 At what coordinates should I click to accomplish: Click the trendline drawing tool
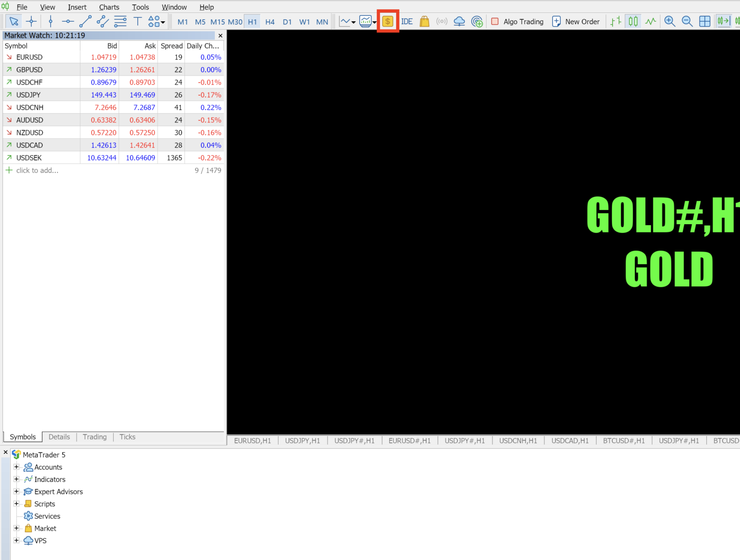coord(85,21)
